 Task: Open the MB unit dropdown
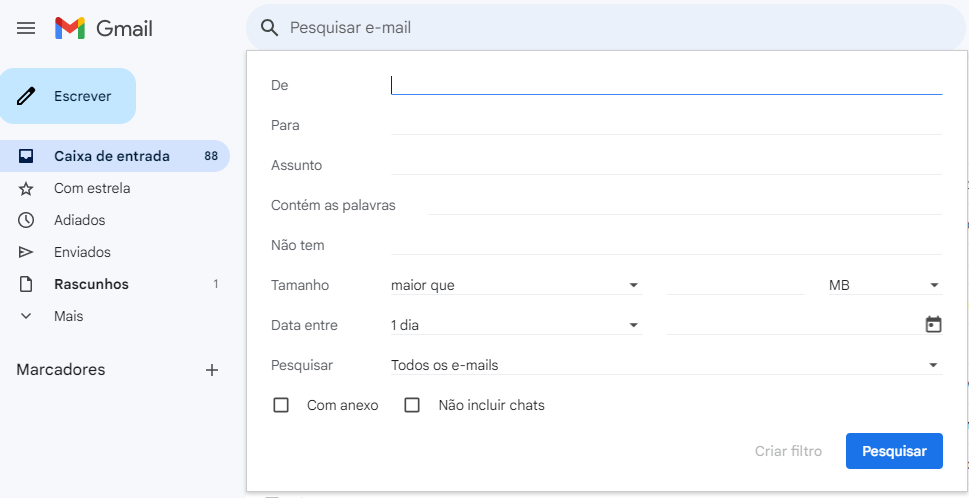coord(885,285)
